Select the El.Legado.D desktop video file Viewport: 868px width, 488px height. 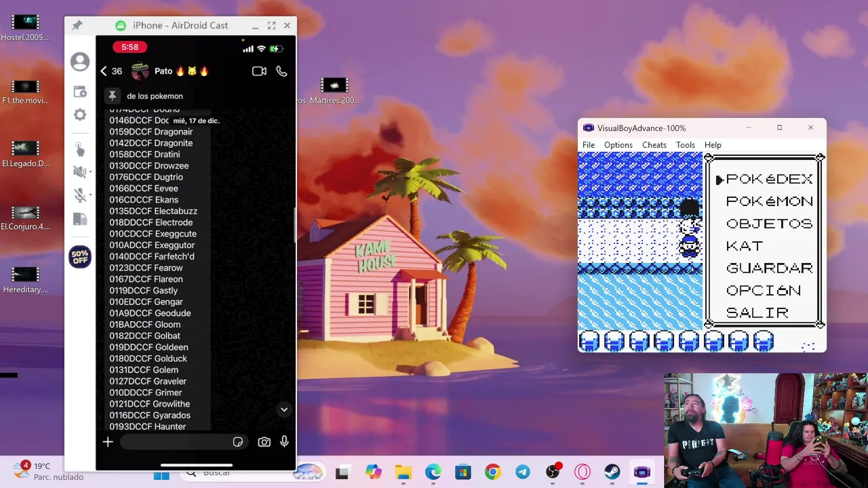(x=25, y=155)
